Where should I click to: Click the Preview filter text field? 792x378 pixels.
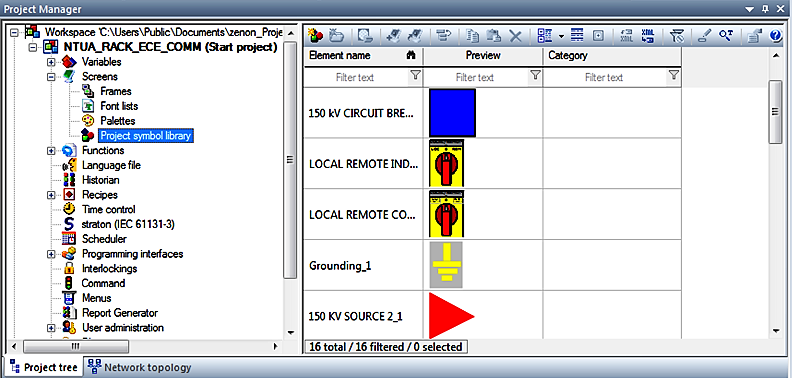coord(476,77)
